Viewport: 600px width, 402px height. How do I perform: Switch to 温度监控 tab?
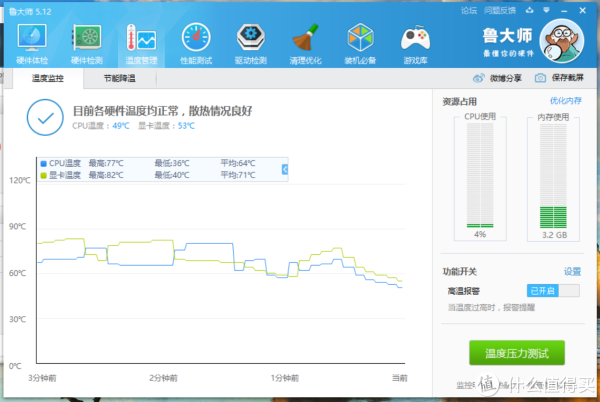pos(48,78)
